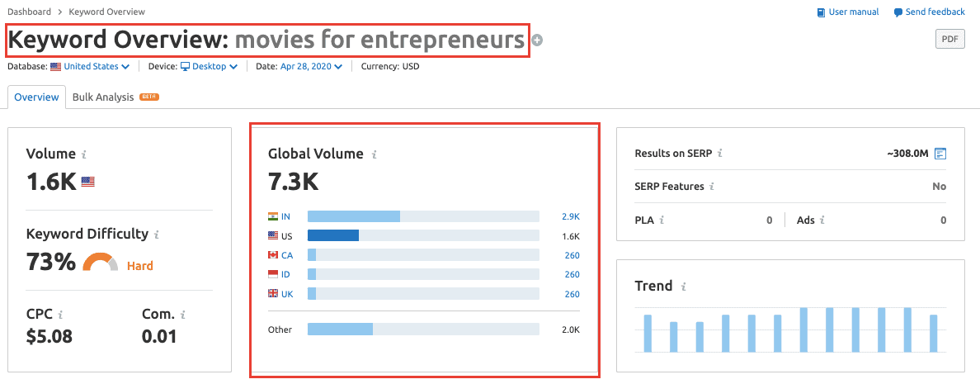The height and width of the screenshot is (384, 980).
Task: Click the US flag beside 1.6K volume
Action: pos(87,182)
